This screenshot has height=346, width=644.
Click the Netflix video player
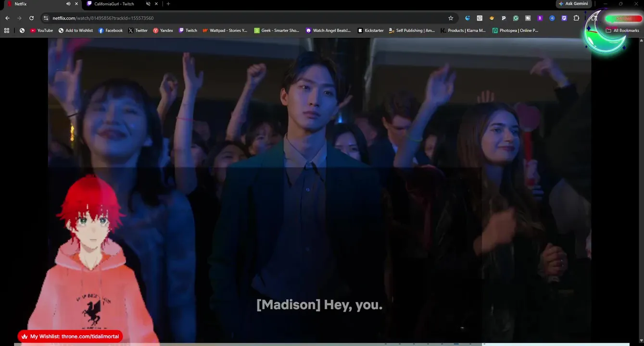tap(319, 190)
